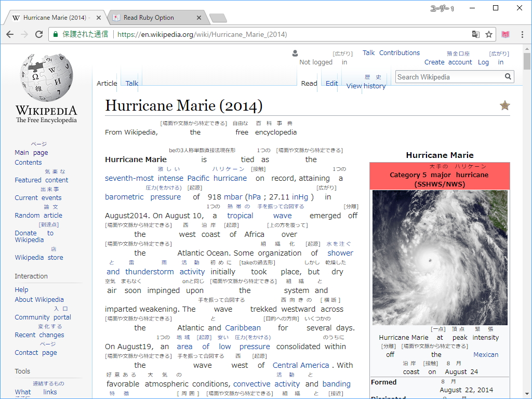532x399 pixels.
Task: Click Donate to Wikipedia link
Action: [x=34, y=236]
